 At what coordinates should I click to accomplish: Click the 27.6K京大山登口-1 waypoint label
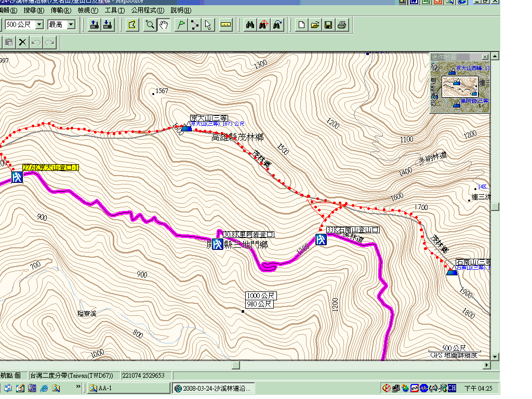(50, 167)
